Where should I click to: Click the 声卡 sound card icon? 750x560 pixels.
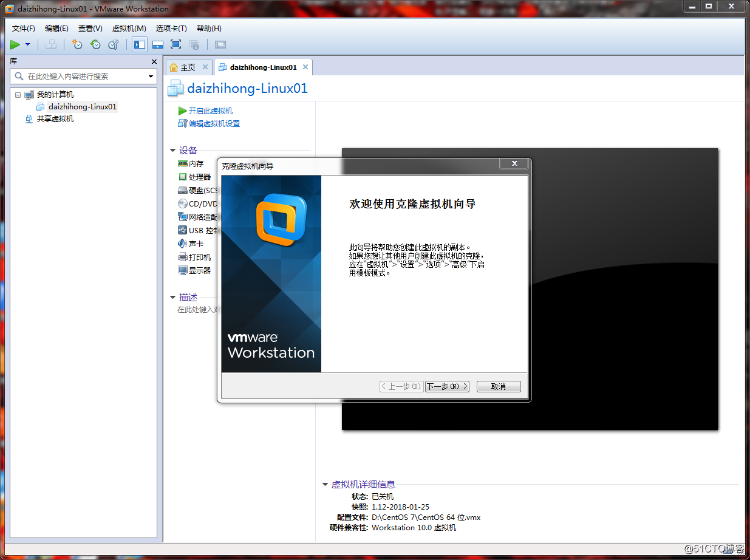183,244
